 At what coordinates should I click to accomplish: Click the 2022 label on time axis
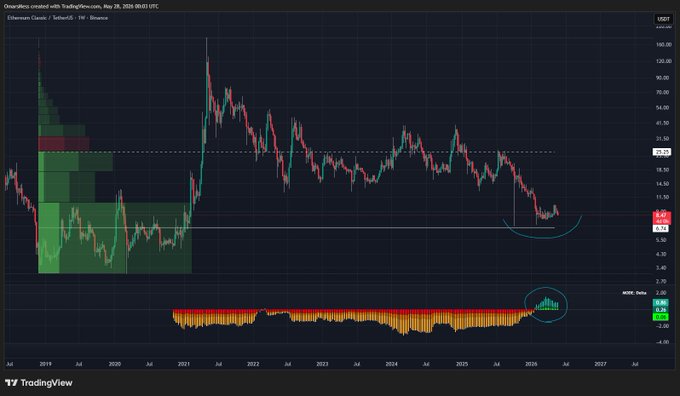[x=253, y=364]
